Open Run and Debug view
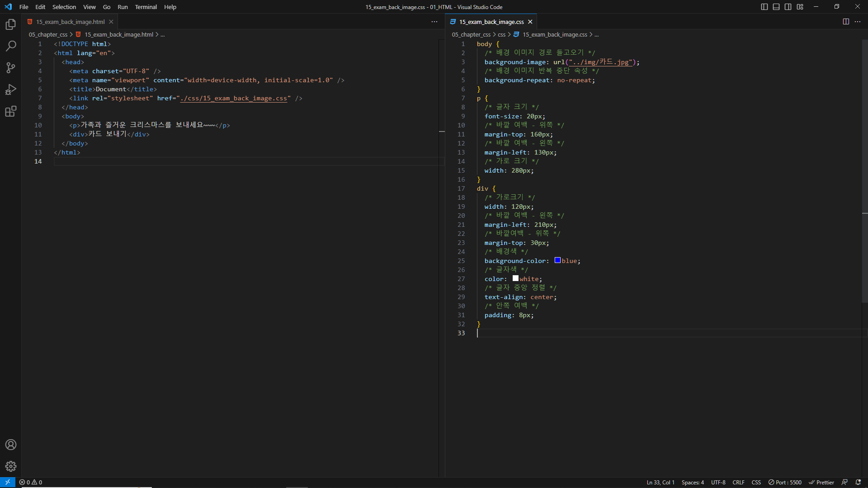The image size is (868, 488). (x=11, y=89)
